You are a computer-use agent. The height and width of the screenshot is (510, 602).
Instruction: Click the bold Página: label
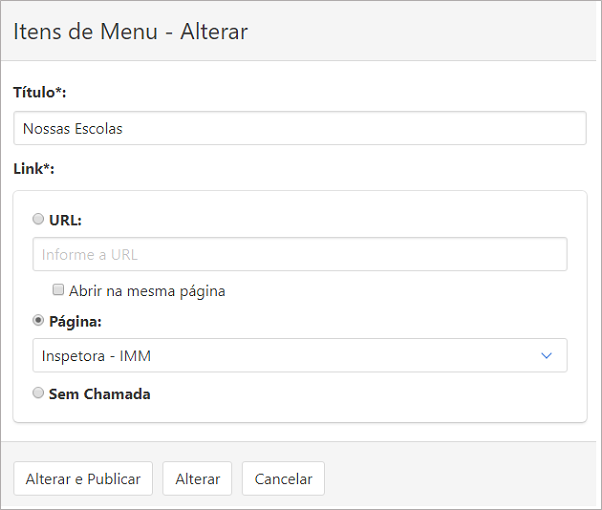(x=75, y=322)
